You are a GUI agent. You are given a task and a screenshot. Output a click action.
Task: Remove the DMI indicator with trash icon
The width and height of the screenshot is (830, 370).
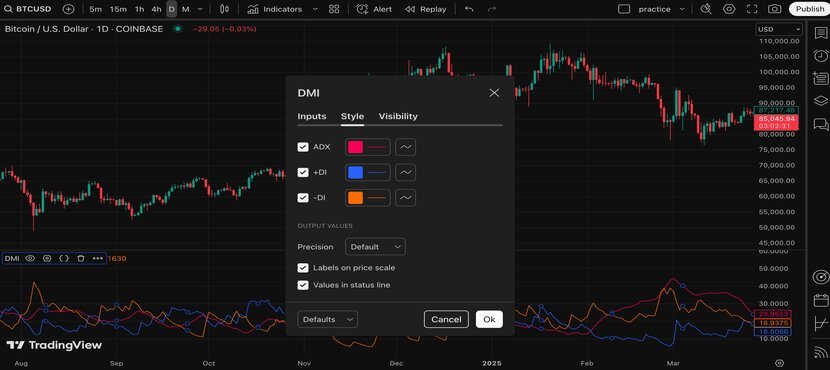pyautogui.click(x=81, y=258)
